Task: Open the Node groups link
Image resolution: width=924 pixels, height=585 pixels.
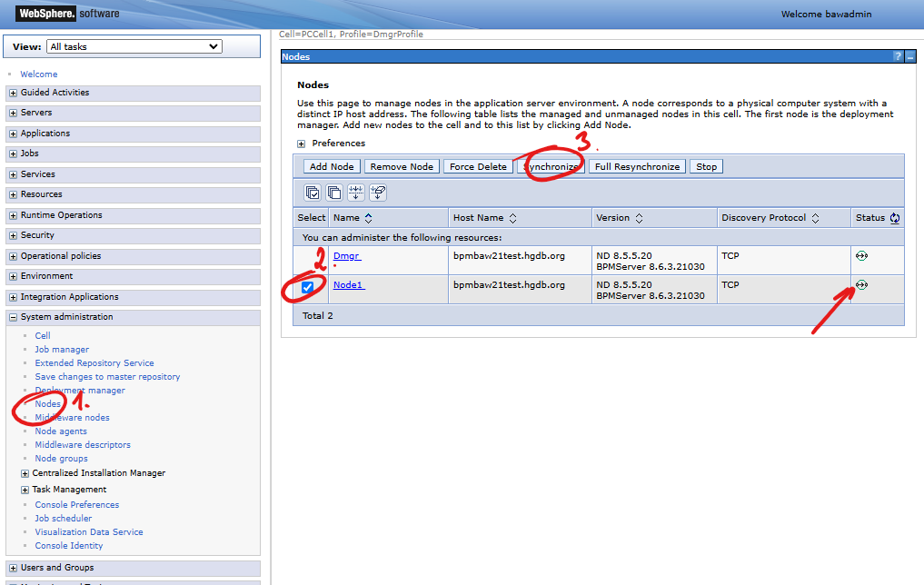Action: pos(61,459)
